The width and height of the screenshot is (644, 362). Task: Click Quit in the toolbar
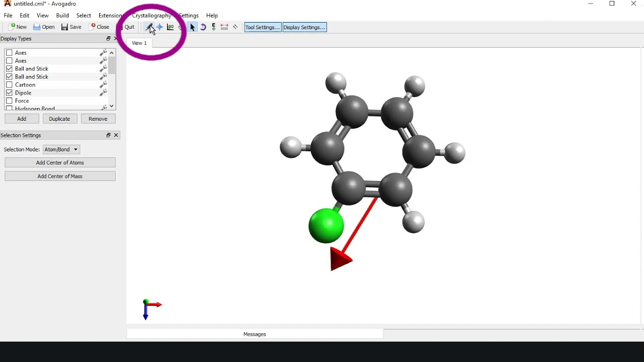[x=127, y=27]
